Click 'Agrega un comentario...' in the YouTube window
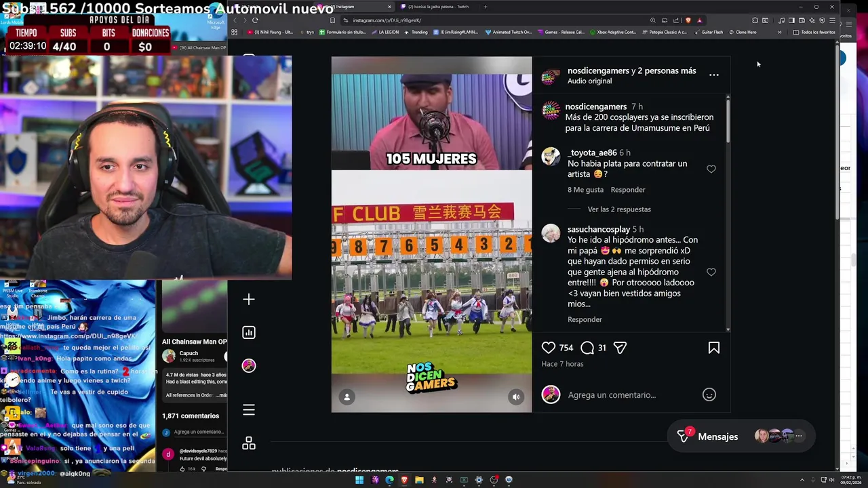Screen dimensions: 868x488 coord(198,432)
